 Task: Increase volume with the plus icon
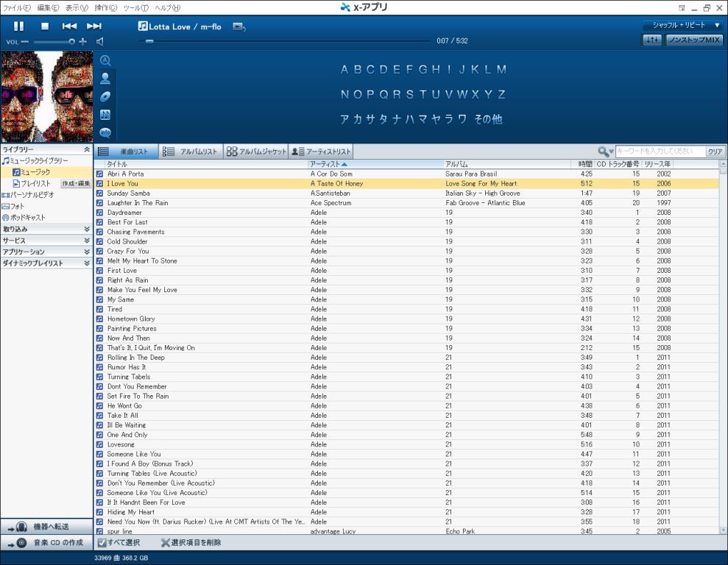point(82,42)
